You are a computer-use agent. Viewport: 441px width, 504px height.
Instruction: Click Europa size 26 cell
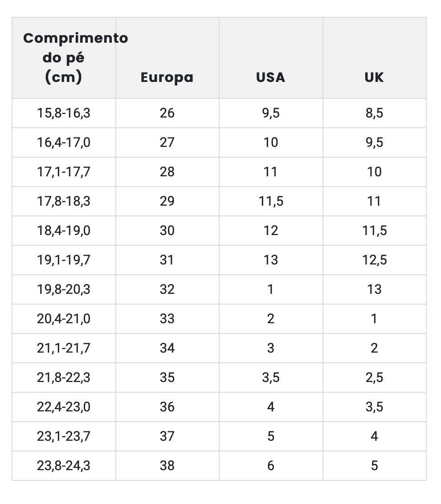(167, 113)
